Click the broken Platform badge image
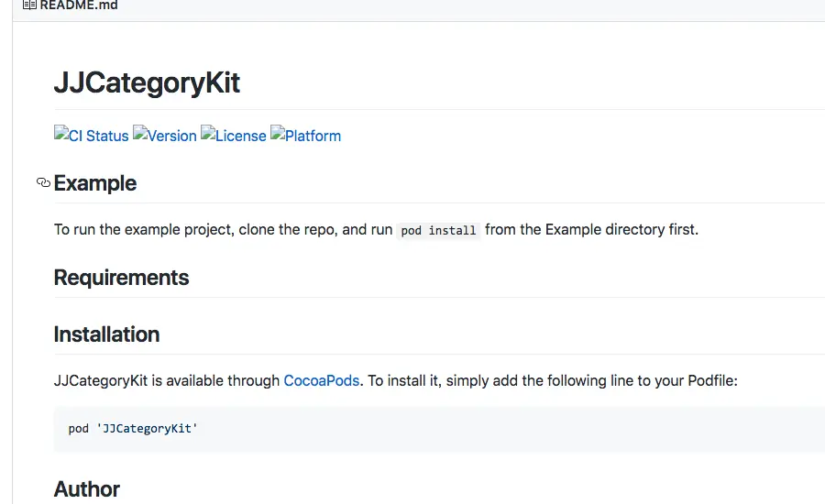Screen dimensions: 825x504 (x=278, y=133)
